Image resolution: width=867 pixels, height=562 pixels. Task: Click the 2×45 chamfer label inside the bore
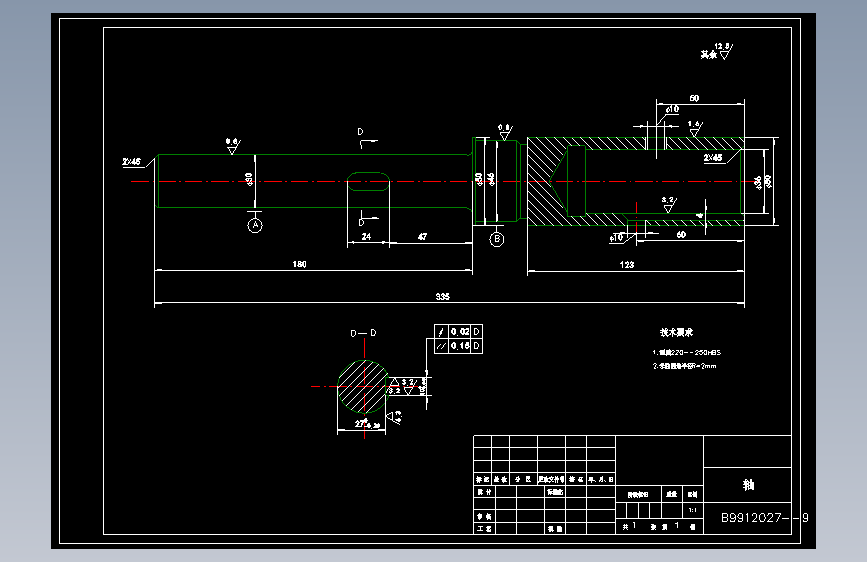pyautogui.click(x=713, y=158)
